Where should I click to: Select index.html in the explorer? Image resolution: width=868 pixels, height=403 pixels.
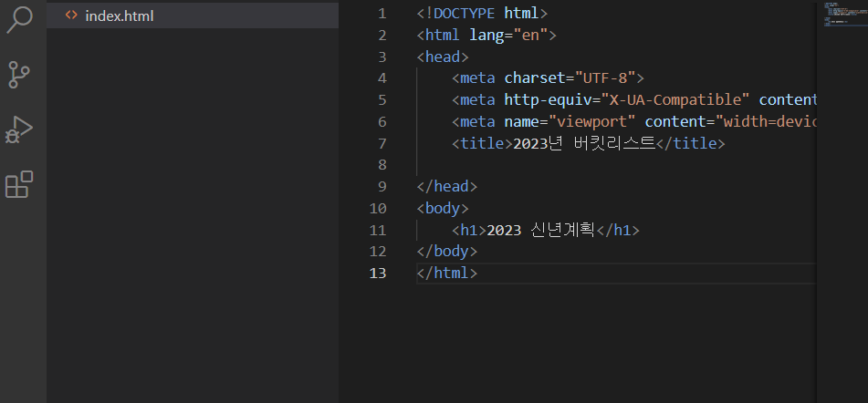click(193, 15)
